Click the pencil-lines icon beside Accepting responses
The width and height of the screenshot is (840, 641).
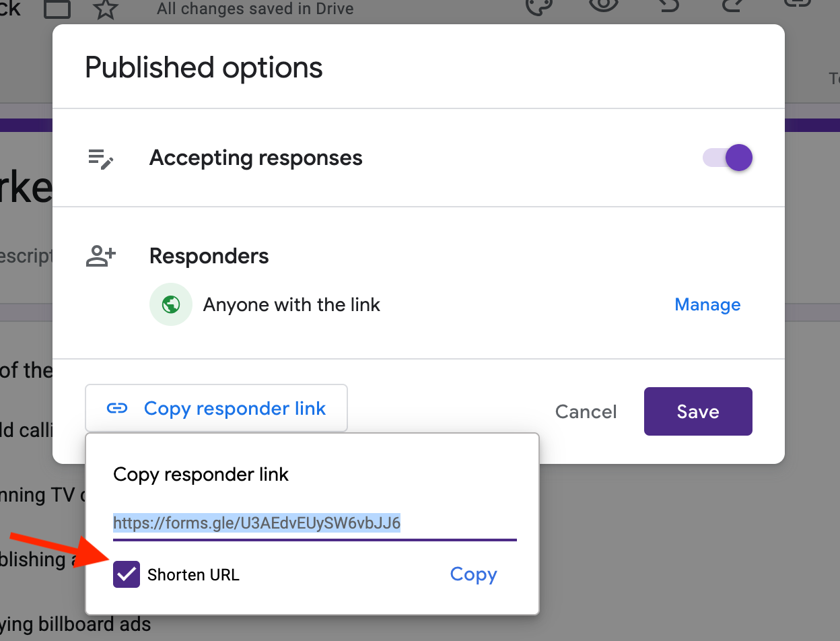[101, 159]
